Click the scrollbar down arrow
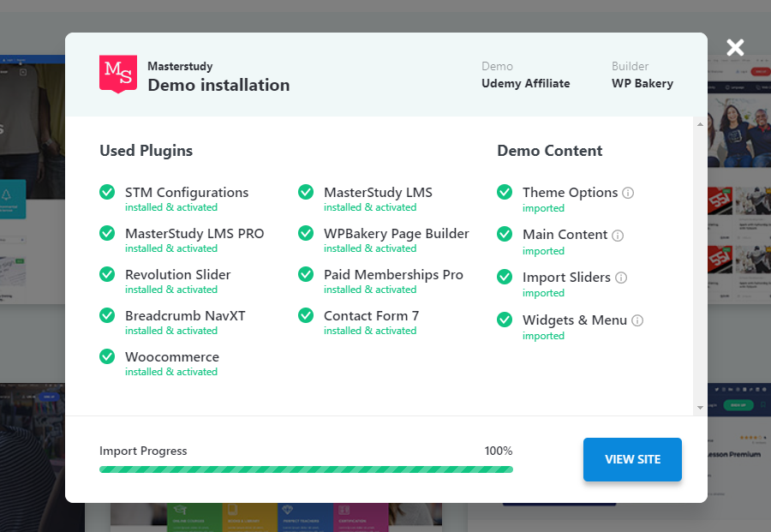Screen dimensions: 771x532 (700, 408)
